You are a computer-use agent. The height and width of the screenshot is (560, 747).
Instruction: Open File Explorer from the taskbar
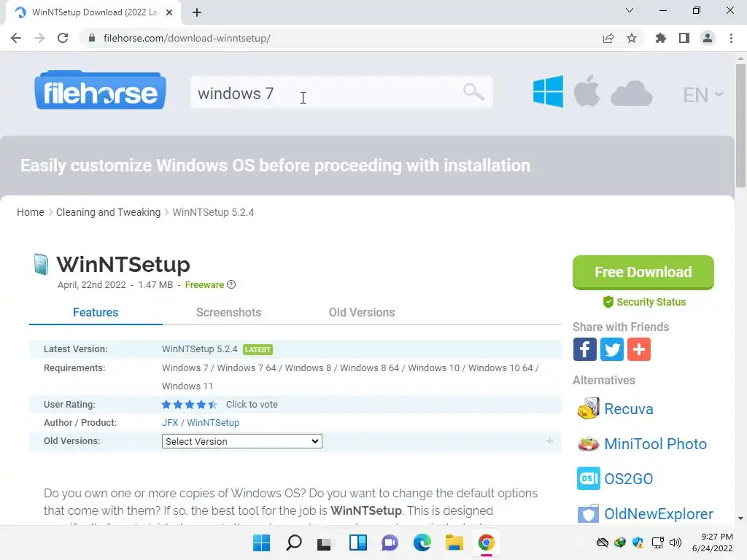(x=454, y=542)
